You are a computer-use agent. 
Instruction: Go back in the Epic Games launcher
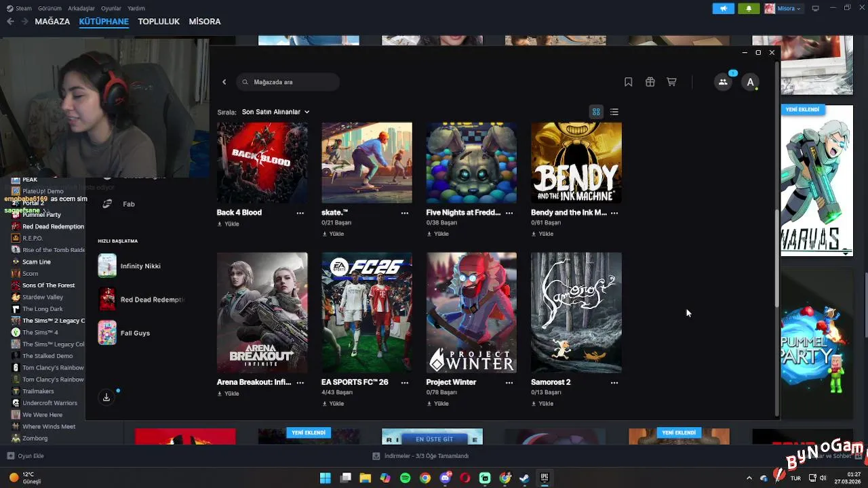pyautogui.click(x=224, y=82)
